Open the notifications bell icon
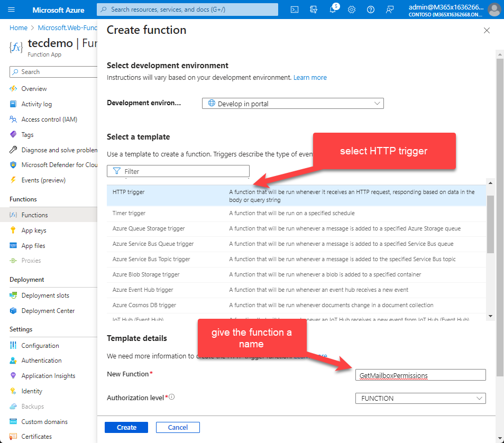 tap(333, 10)
